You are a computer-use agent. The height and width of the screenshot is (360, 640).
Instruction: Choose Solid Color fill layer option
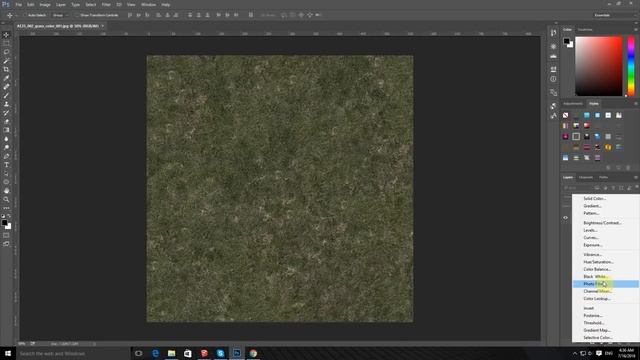(x=605, y=198)
